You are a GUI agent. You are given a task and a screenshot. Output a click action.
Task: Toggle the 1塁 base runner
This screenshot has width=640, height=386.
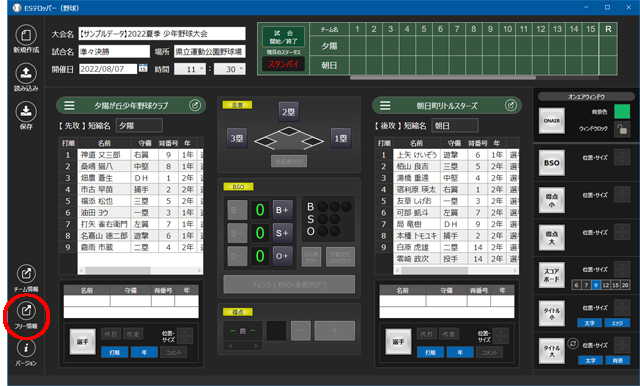click(x=340, y=138)
